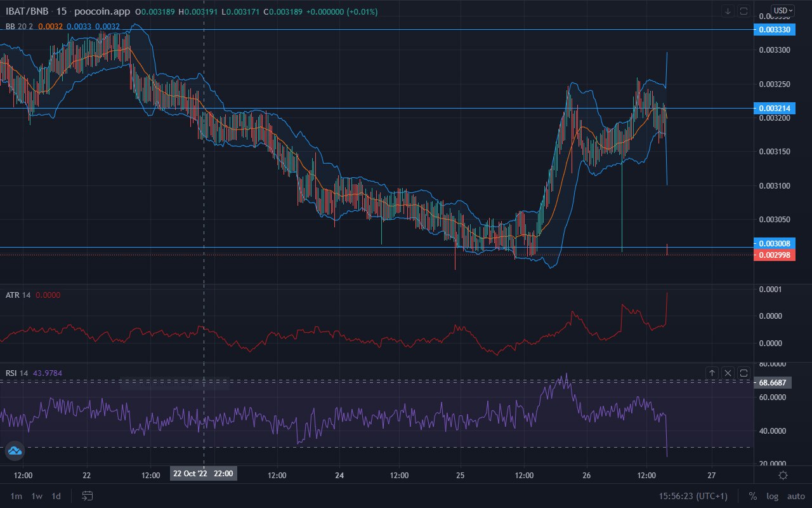Click the chart interval 15 in title

pos(62,11)
